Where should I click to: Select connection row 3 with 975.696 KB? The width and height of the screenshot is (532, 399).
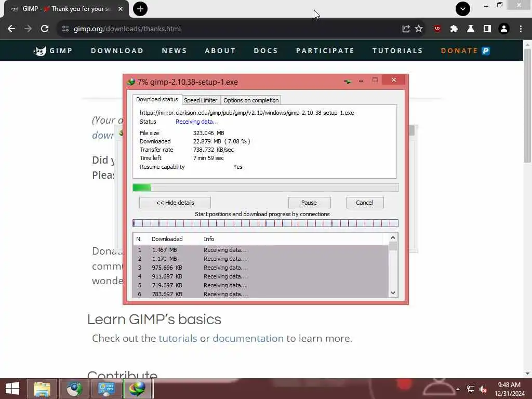[261, 268]
